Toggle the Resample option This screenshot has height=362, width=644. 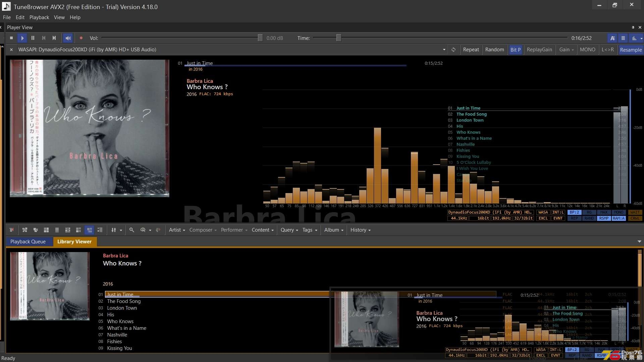[x=631, y=50]
